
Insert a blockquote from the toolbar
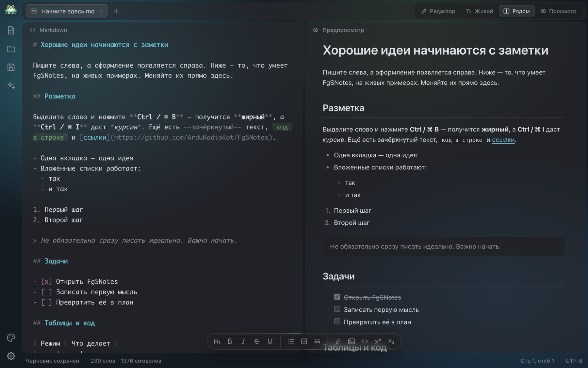[x=317, y=341]
